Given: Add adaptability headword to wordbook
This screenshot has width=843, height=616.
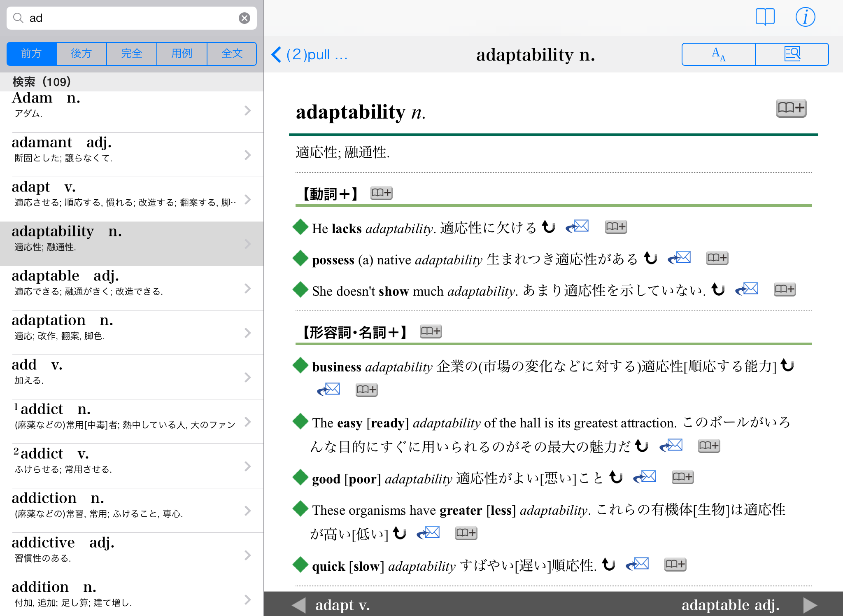Looking at the screenshot, I should coord(791,108).
